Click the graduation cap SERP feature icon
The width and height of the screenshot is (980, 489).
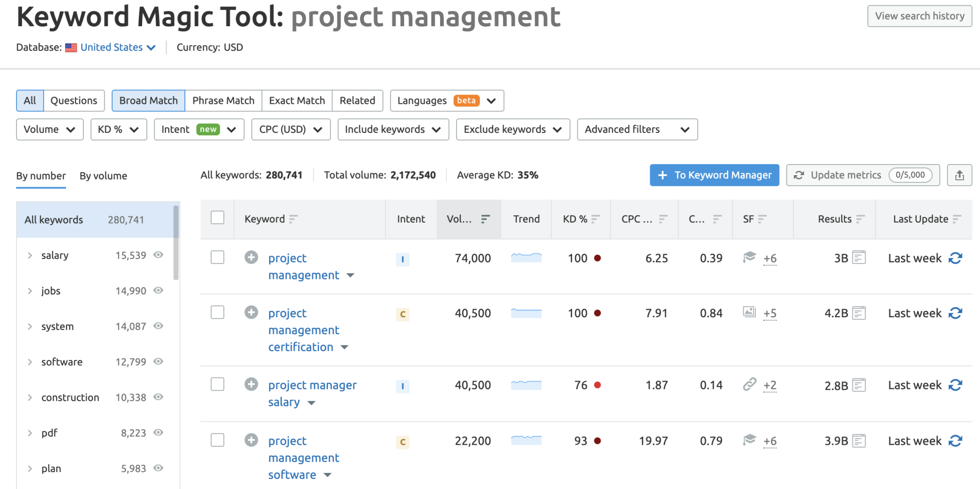pyautogui.click(x=749, y=258)
